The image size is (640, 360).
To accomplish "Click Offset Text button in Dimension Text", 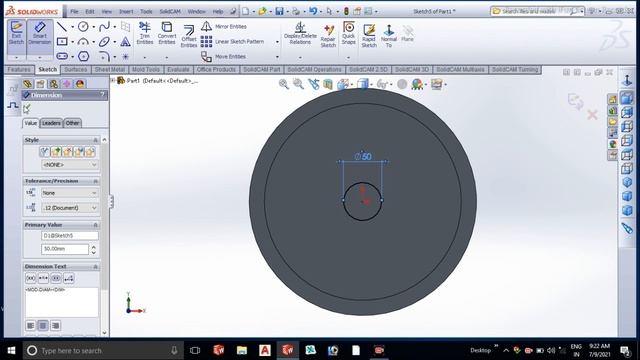I will click(x=69, y=278).
